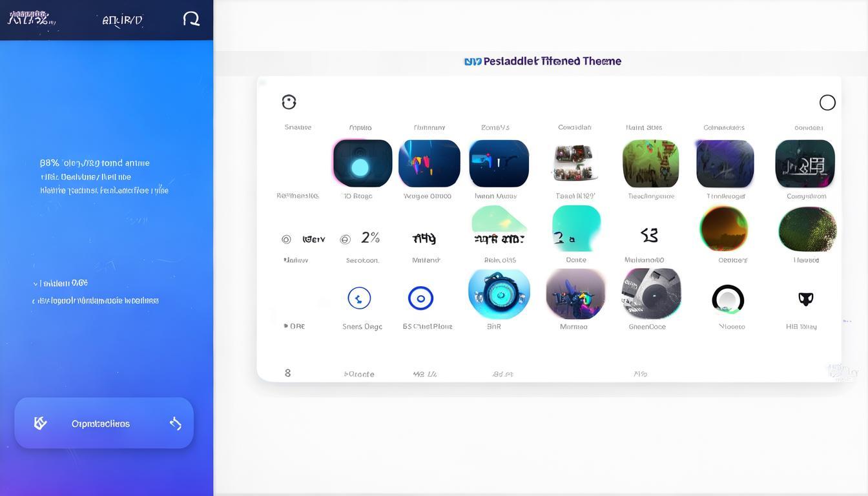Click the arrow icon right of Orprotaclices

175,424
